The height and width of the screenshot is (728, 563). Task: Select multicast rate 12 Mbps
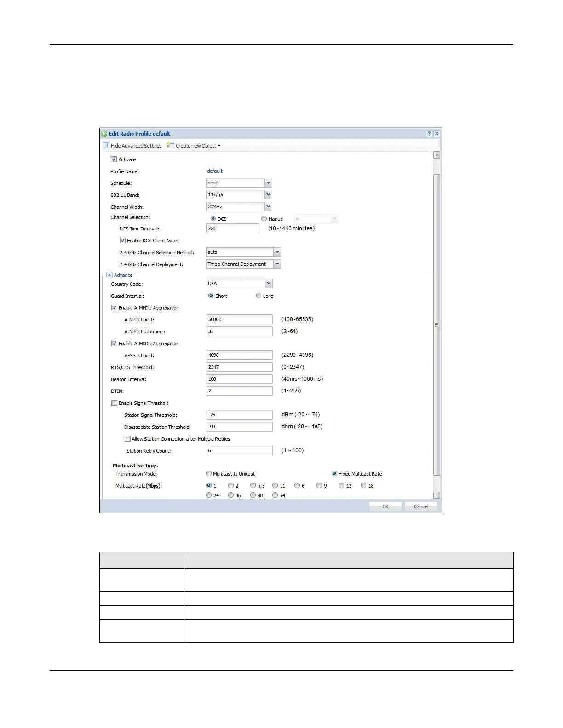(x=341, y=485)
